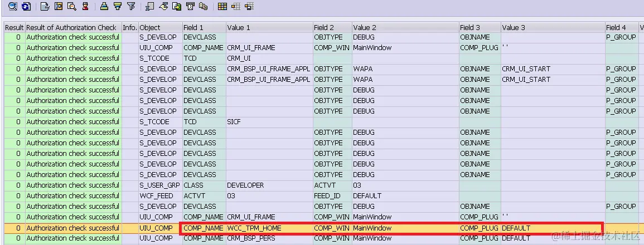Click the Result column header
This screenshot has height=245, width=644.
(x=14, y=27)
